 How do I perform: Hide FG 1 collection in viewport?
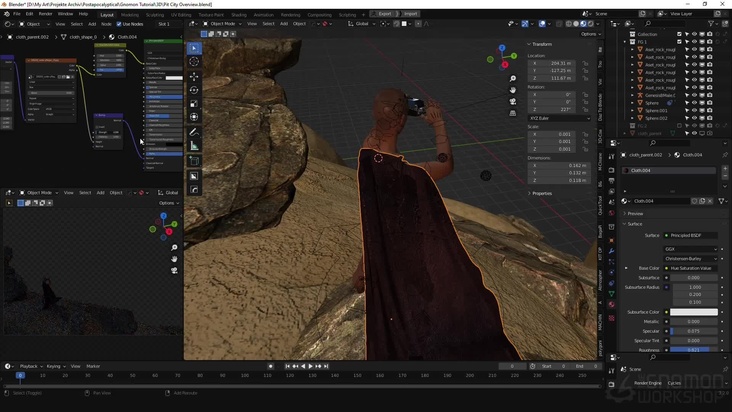coord(694,42)
